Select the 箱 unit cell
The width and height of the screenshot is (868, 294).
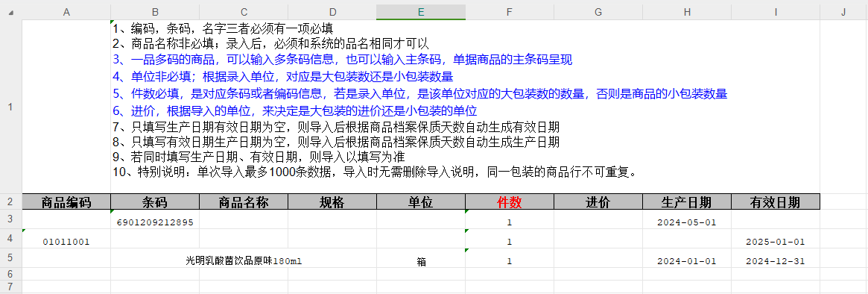[421, 258]
